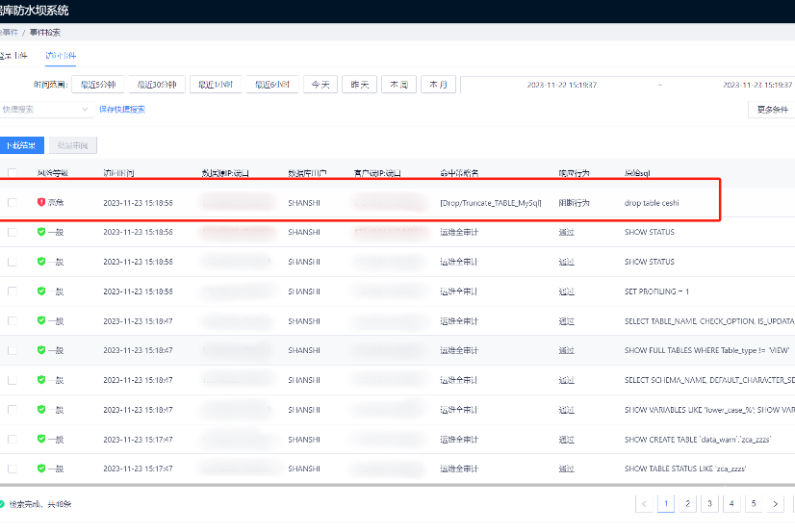Image resolution: width=795 pixels, height=532 pixels.
Task: Toggle the select-all header checkbox
Action: 13,173
